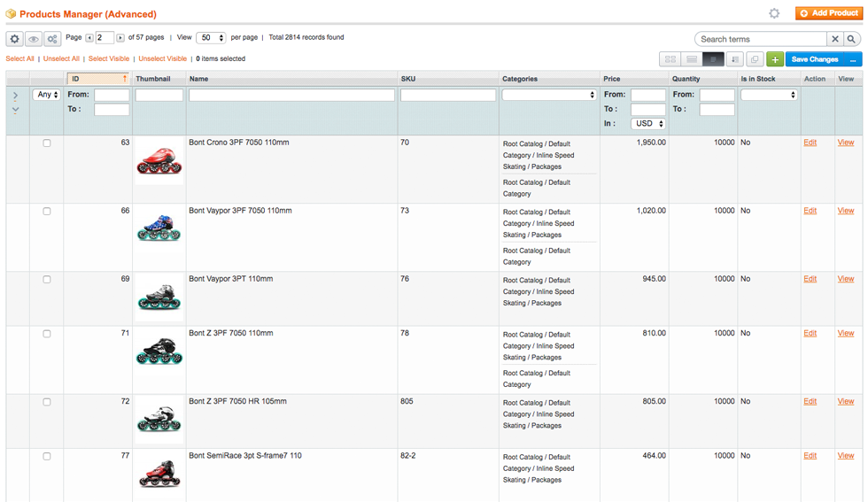The image size is (868, 502).
Task: Tick checkbox for Bont Vaypor 3PT 110mm
Action: click(x=47, y=279)
